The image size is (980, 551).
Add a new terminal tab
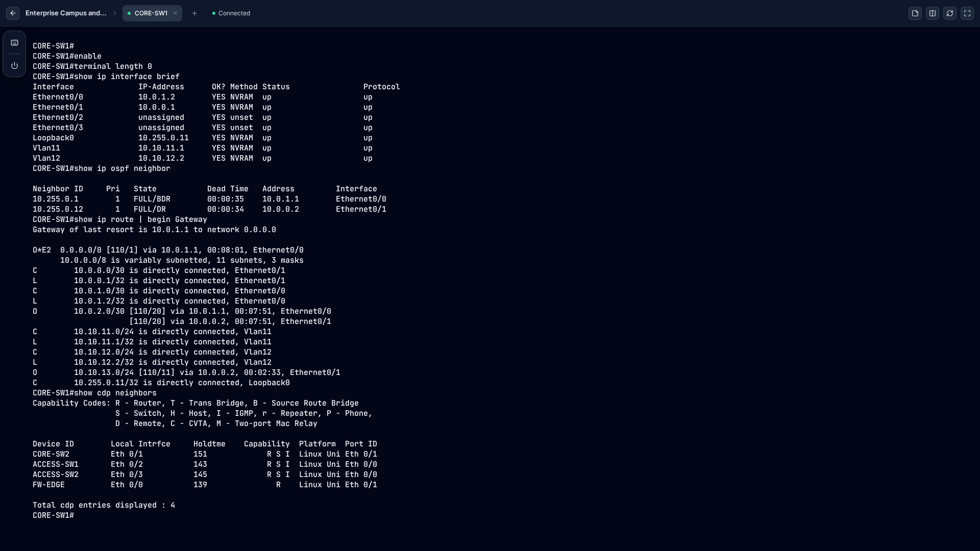pyautogui.click(x=194, y=13)
